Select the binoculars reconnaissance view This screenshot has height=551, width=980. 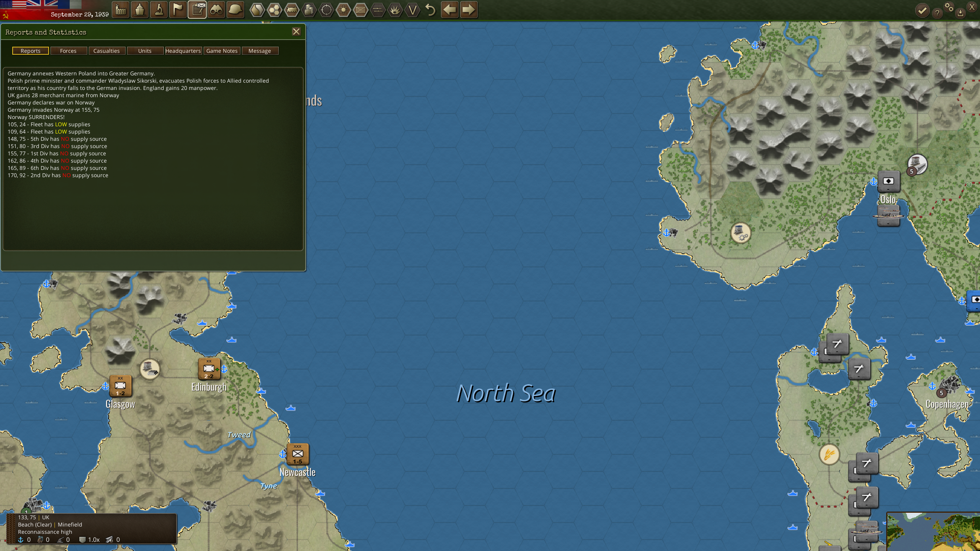coord(217,10)
